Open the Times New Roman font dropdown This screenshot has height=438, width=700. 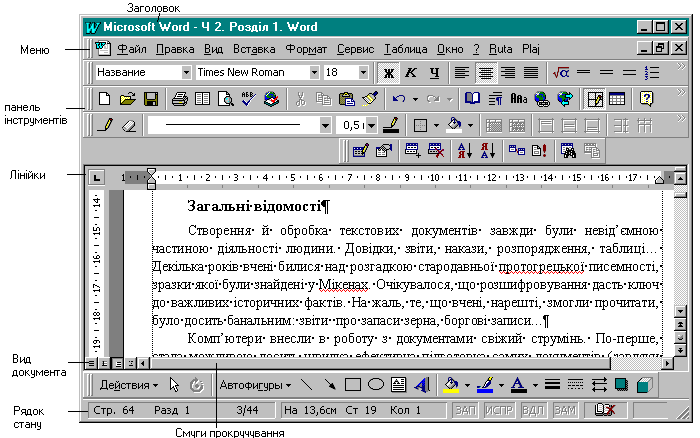314,72
